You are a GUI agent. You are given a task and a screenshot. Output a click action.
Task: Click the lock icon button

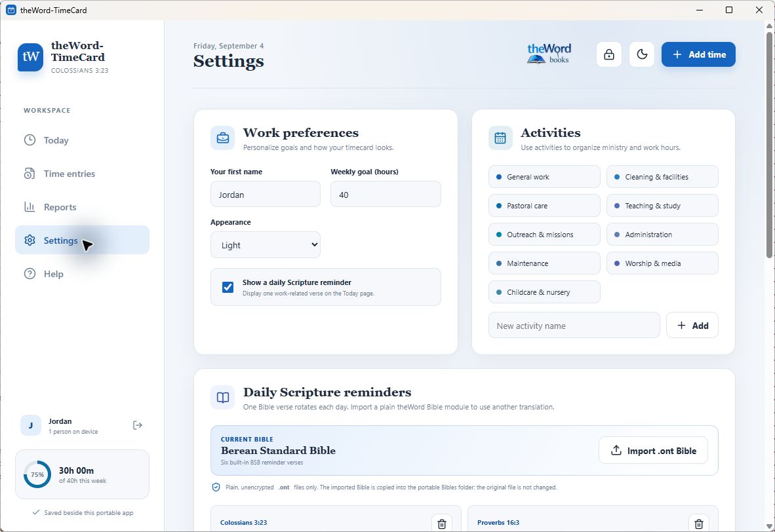point(609,54)
